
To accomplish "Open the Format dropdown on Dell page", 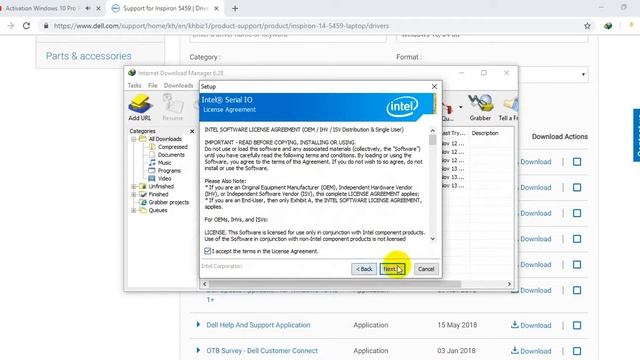I will click(583, 74).
